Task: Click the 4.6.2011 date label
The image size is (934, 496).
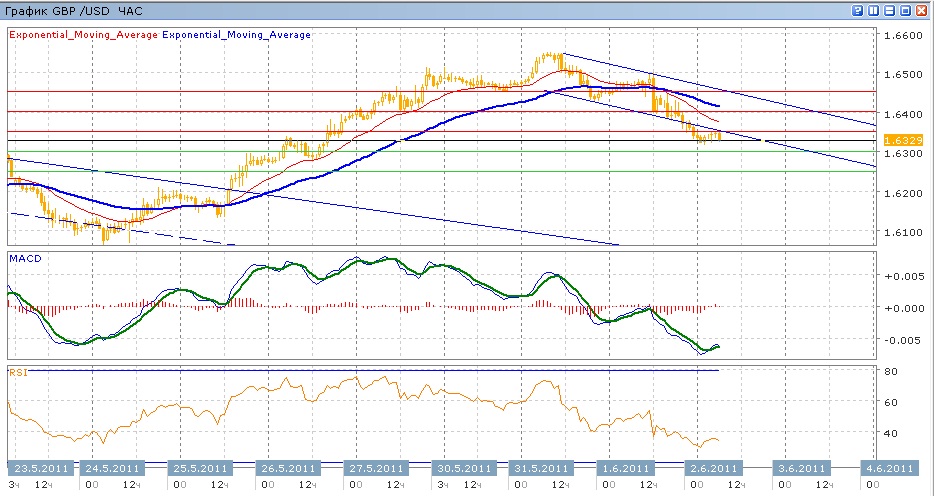Action: (x=887, y=467)
